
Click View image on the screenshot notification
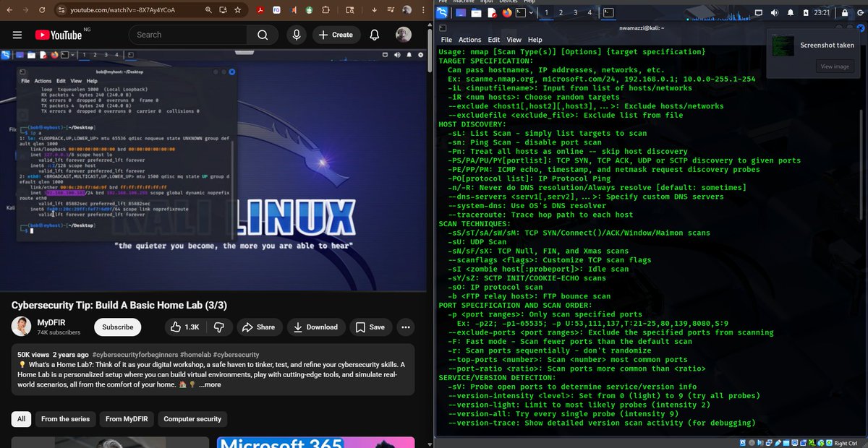[x=835, y=66]
